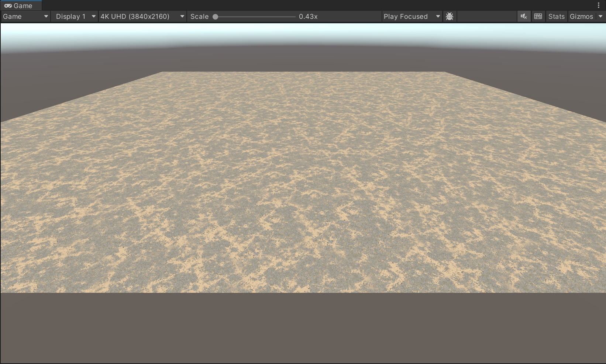Screen dimensions: 606x364
Task: Click the right end of Scale slider track
Action: point(295,17)
